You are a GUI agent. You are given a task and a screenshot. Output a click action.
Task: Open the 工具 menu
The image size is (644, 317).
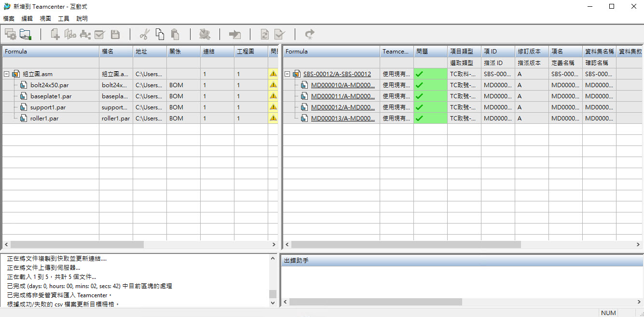[64, 18]
